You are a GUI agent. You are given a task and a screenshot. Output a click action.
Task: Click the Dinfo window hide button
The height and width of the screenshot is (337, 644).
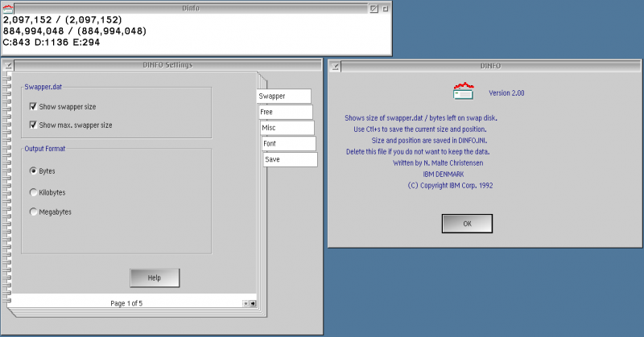(374, 8)
